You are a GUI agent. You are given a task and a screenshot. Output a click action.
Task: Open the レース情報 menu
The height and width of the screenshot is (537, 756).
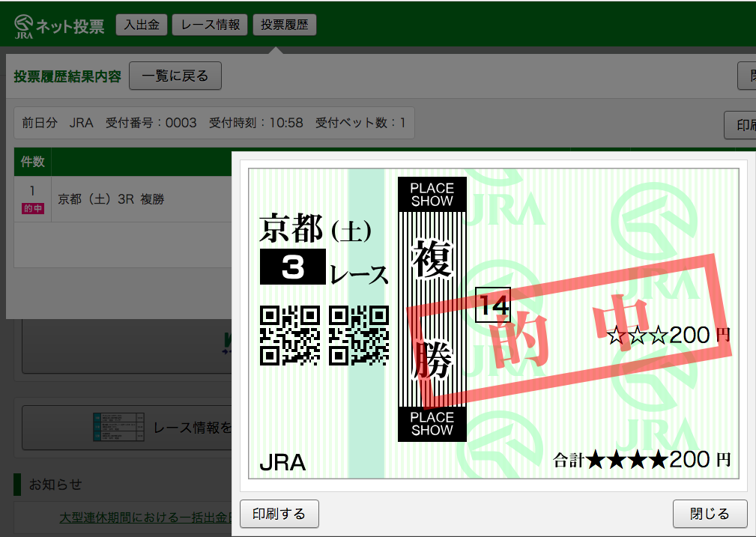[x=211, y=25]
